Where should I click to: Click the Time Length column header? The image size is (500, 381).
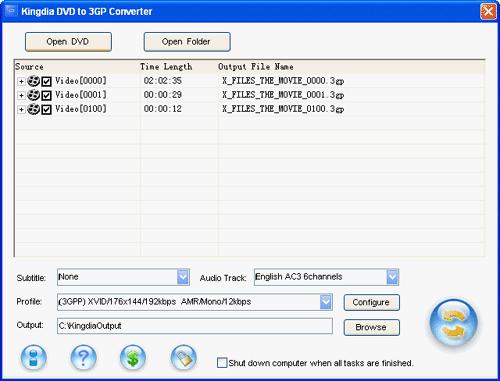click(x=179, y=67)
